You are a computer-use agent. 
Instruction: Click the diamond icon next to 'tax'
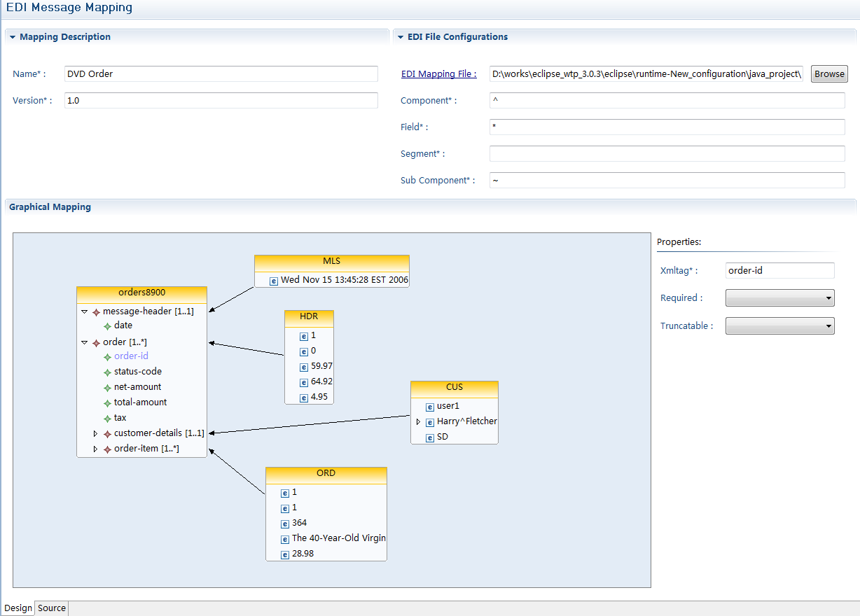[x=107, y=418]
